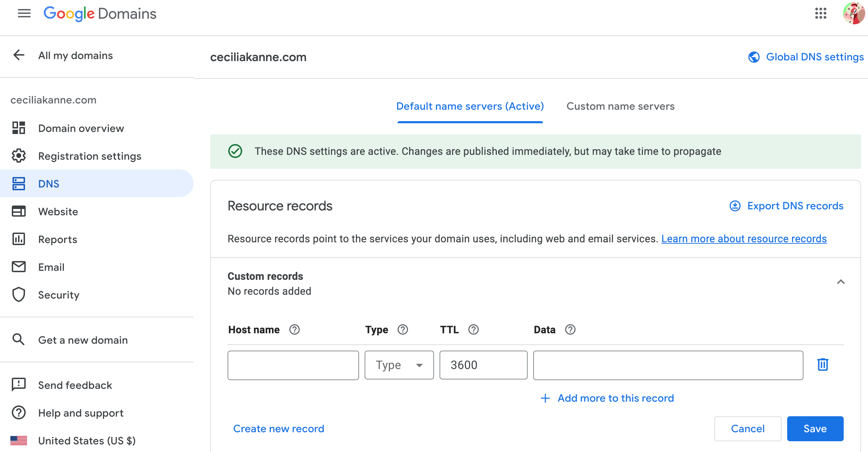Select Default name servers (Active) tab

tap(470, 106)
